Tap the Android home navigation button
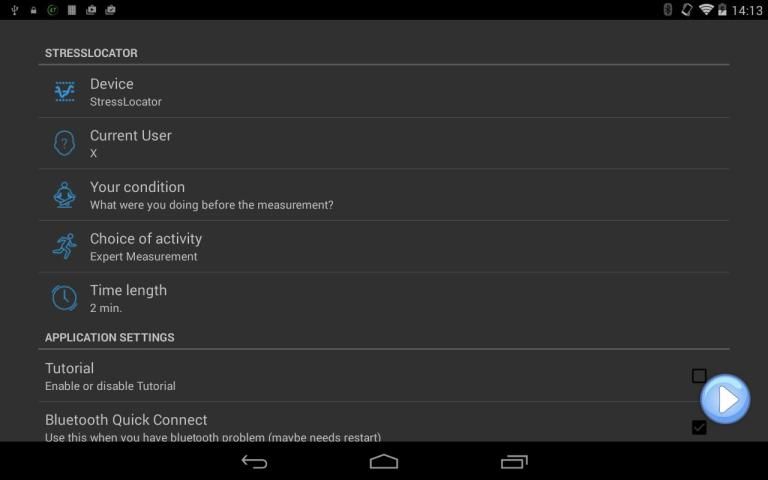This screenshot has height=480, width=768. pos(384,461)
